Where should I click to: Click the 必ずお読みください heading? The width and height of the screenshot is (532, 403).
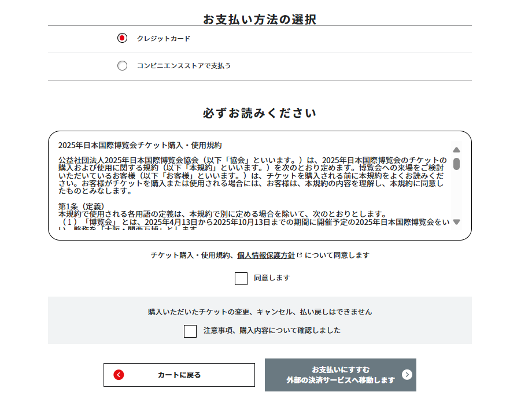tap(260, 113)
